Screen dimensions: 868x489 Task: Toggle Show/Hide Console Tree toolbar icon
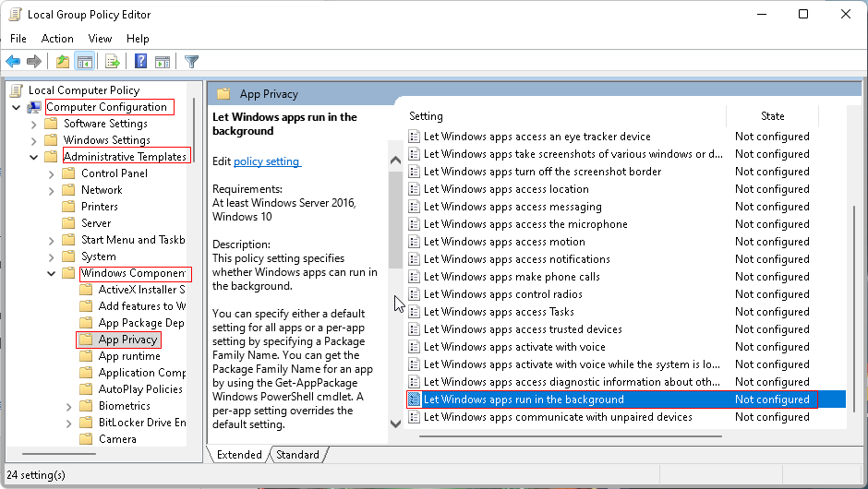[x=85, y=62]
